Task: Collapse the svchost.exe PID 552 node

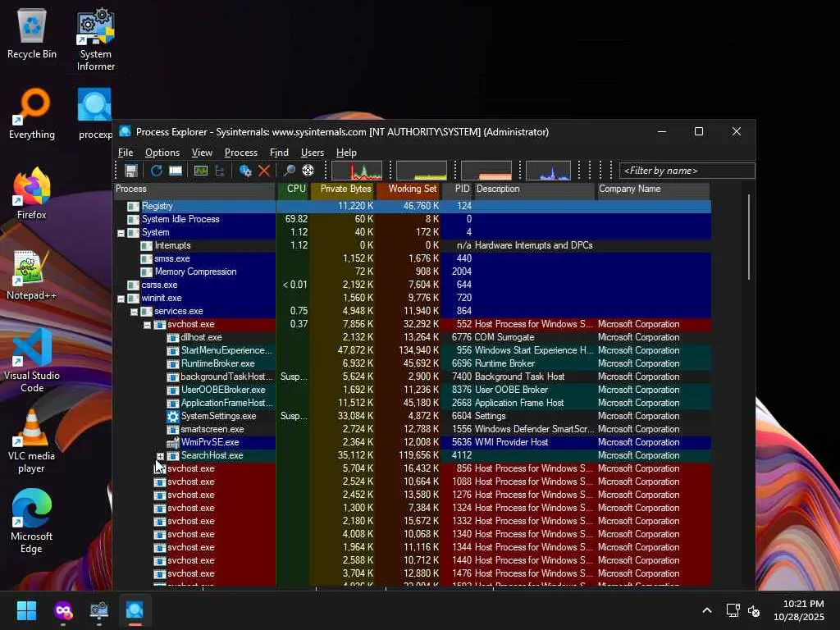Action: (147, 325)
